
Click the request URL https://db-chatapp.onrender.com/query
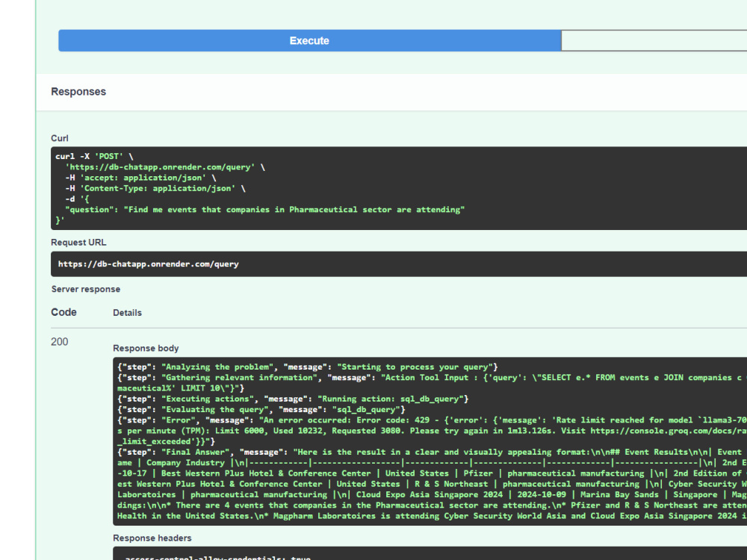click(x=148, y=264)
